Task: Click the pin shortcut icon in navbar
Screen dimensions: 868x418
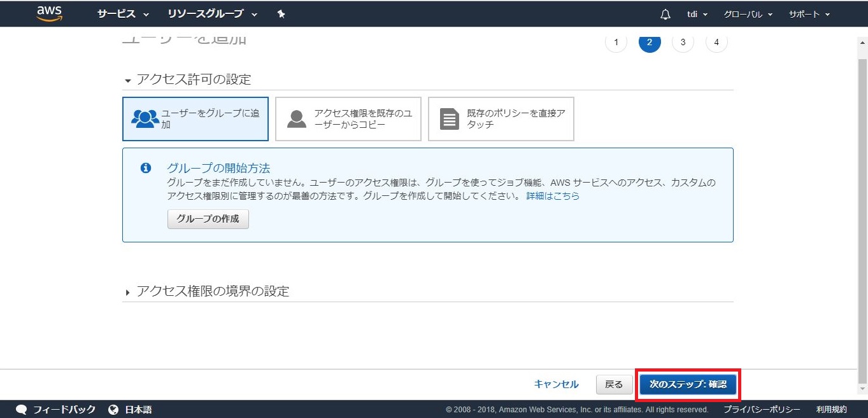Action: point(281,14)
